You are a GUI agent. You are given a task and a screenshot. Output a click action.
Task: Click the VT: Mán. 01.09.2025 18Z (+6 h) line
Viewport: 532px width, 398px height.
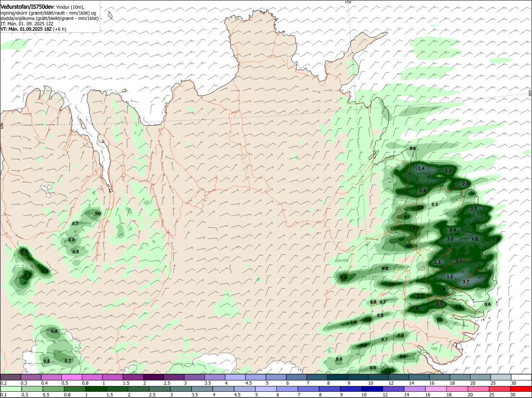pos(33,29)
